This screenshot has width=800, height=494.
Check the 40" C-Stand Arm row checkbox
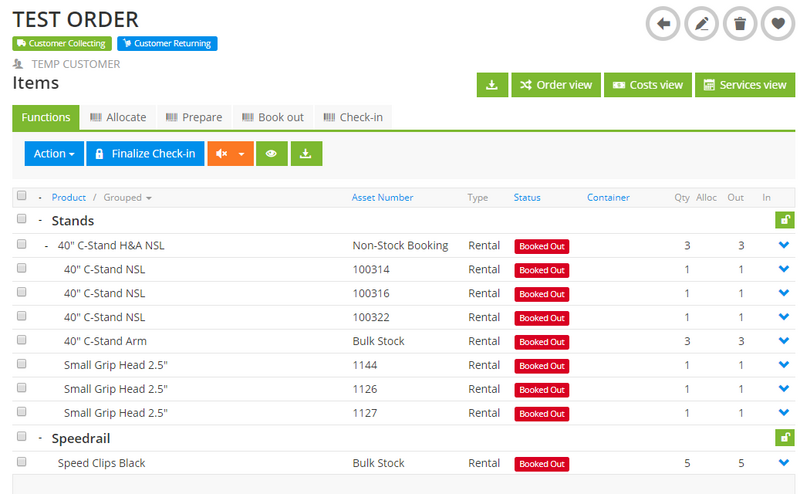pyautogui.click(x=22, y=341)
